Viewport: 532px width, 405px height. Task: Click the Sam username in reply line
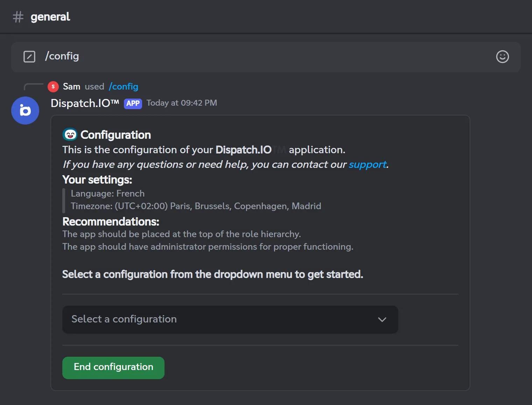point(71,86)
